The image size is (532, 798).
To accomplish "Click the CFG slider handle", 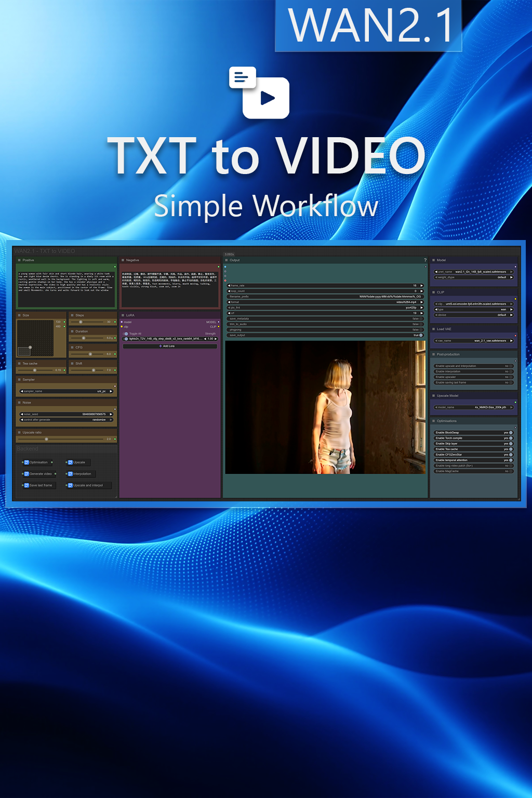I will [x=90, y=354].
